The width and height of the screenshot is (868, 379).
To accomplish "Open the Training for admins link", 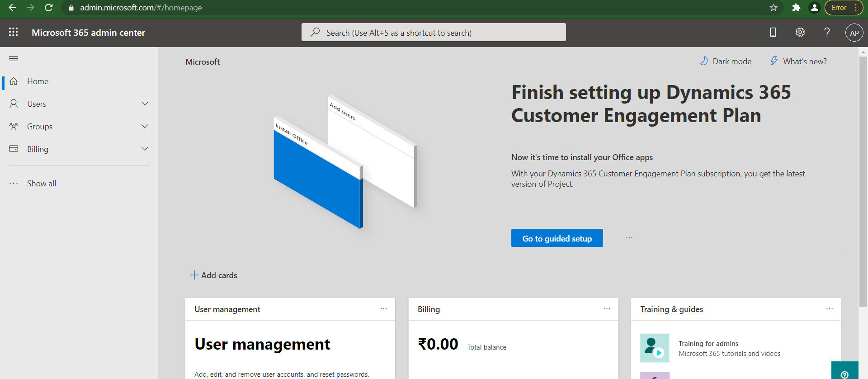I will 708,344.
